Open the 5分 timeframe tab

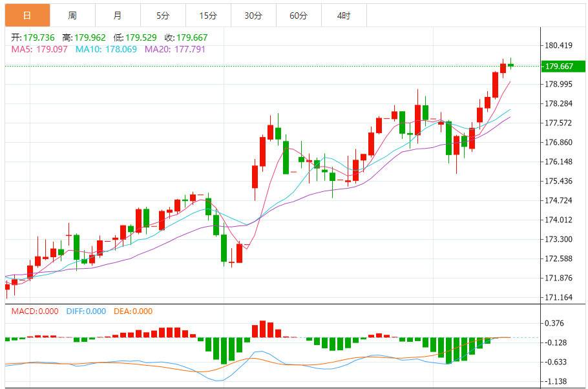(163, 16)
